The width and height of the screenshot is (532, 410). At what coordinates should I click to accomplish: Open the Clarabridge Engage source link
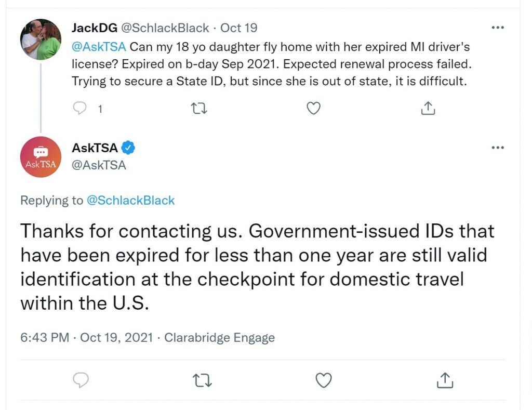(220, 338)
